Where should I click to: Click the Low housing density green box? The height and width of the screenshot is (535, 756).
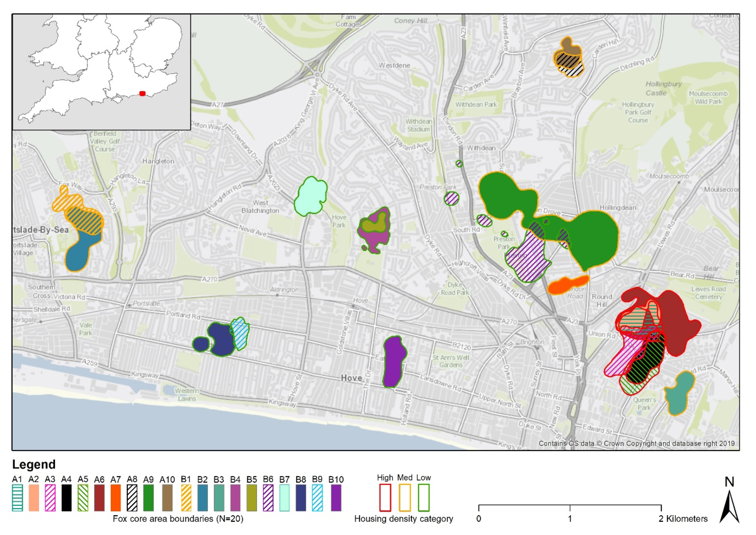pos(424,497)
